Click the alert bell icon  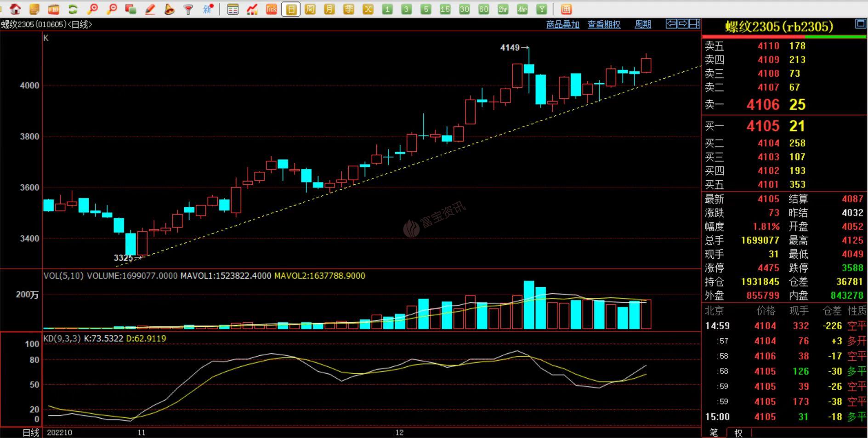point(170,9)
